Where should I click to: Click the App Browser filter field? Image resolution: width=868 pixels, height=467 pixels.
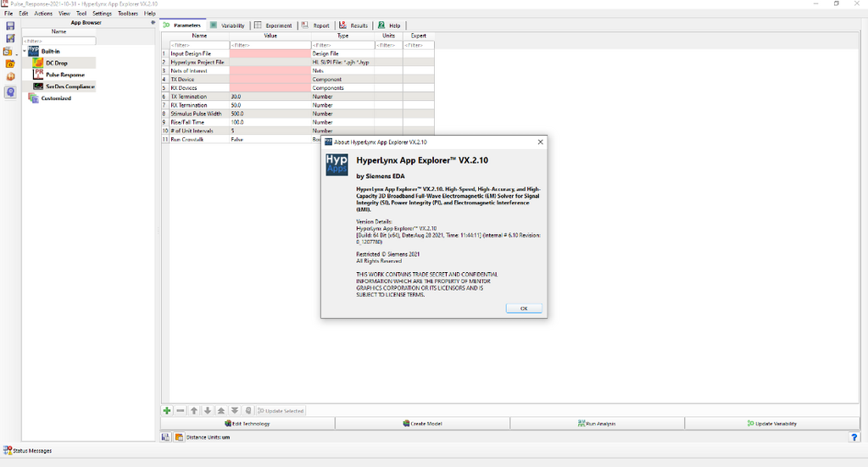tap(58, 41)
